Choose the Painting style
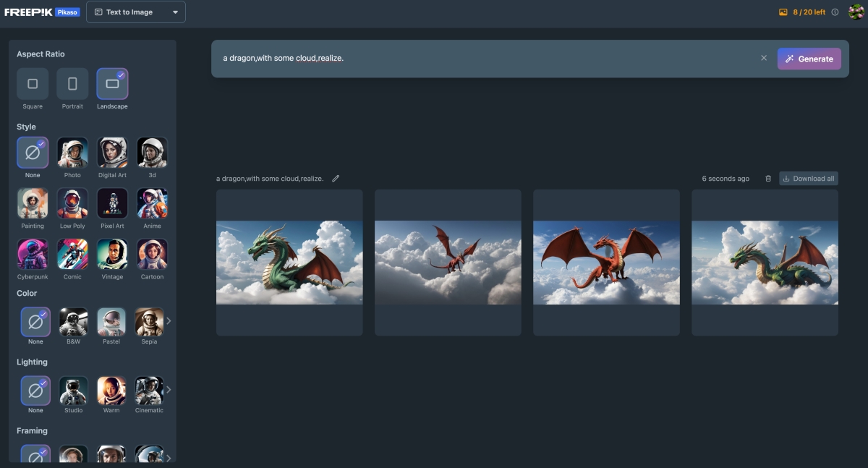This screenshot has width=868, height=468. 33,203
